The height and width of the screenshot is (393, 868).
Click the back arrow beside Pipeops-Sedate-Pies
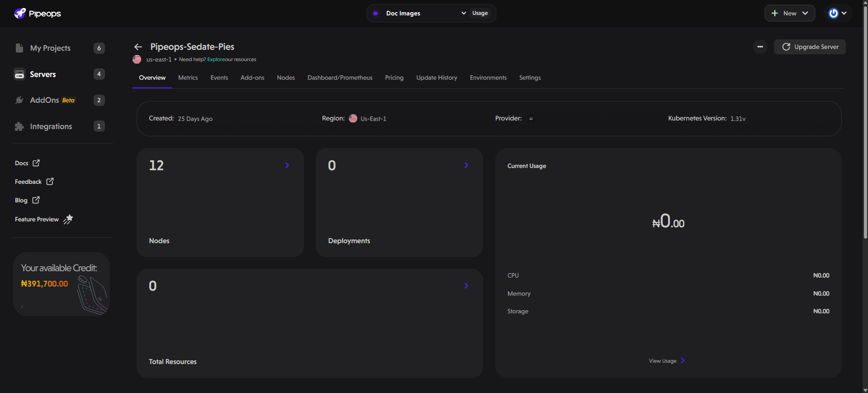point(138,47)
